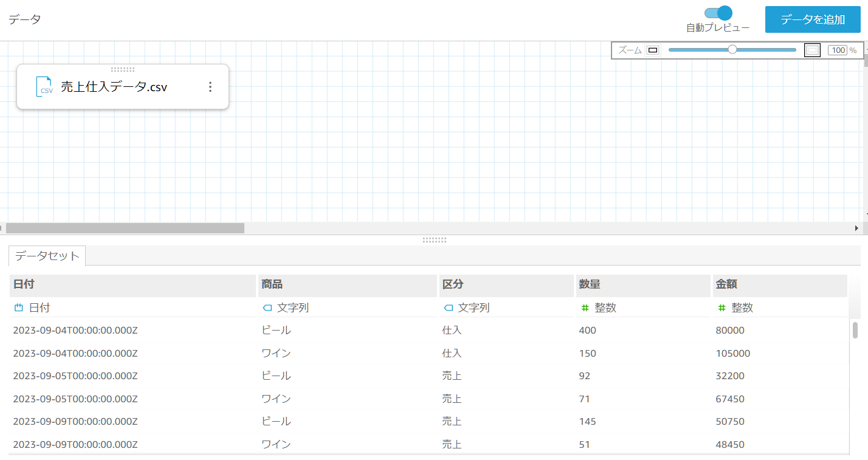
Task: Grab the drag handle above the 売上仕入データ.csv card
Action: [123, 69]
